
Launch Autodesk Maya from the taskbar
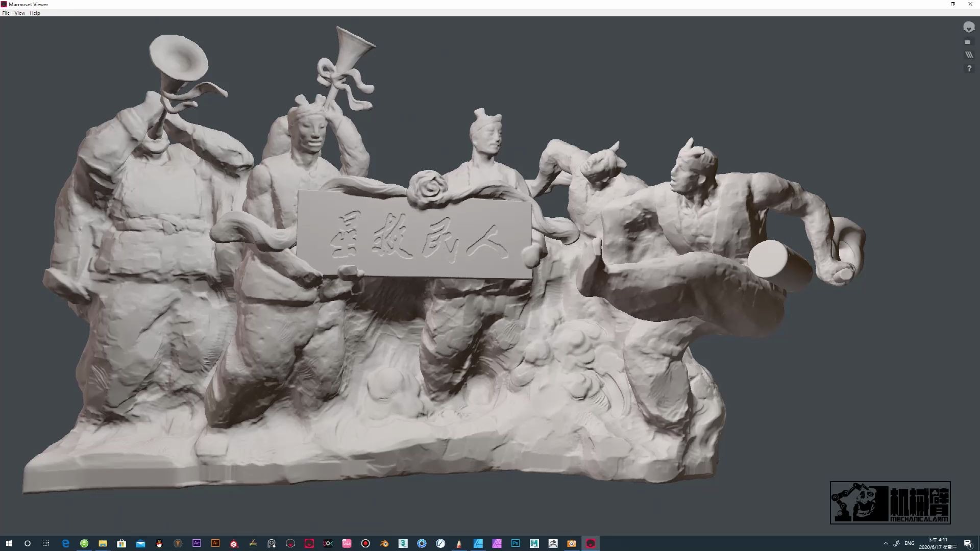point(534,543)
